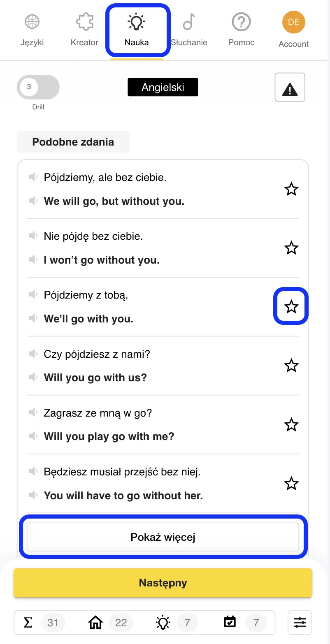330x644 pixels.
Task: Click the Następny button
Action: [x=163, y=583]
